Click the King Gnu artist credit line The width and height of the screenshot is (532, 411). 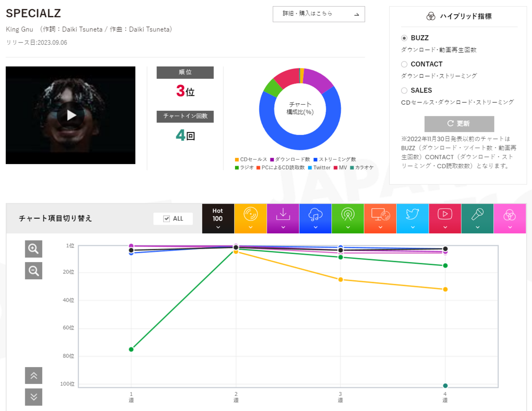[x=89, y=29]
